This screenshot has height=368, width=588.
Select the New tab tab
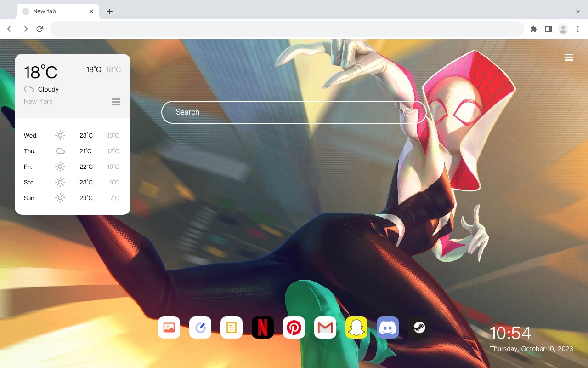(x=58, y=11)
